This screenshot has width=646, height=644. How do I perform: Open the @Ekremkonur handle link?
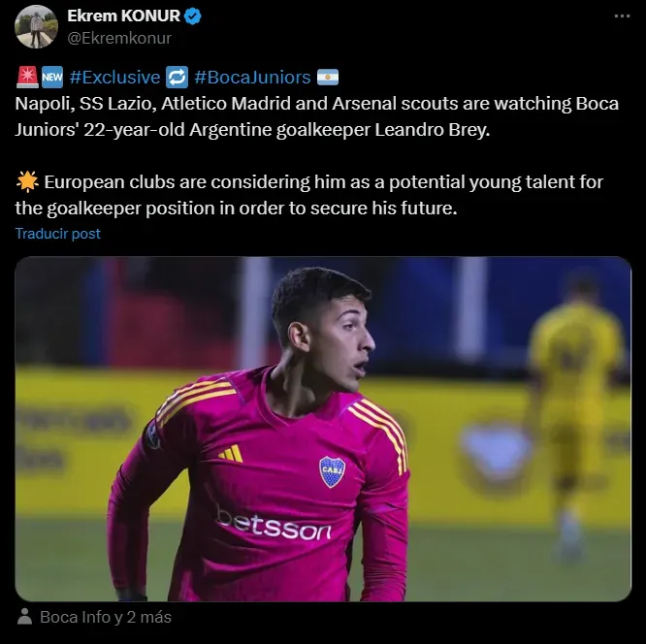pyautogui.click(x=119, y=38)
